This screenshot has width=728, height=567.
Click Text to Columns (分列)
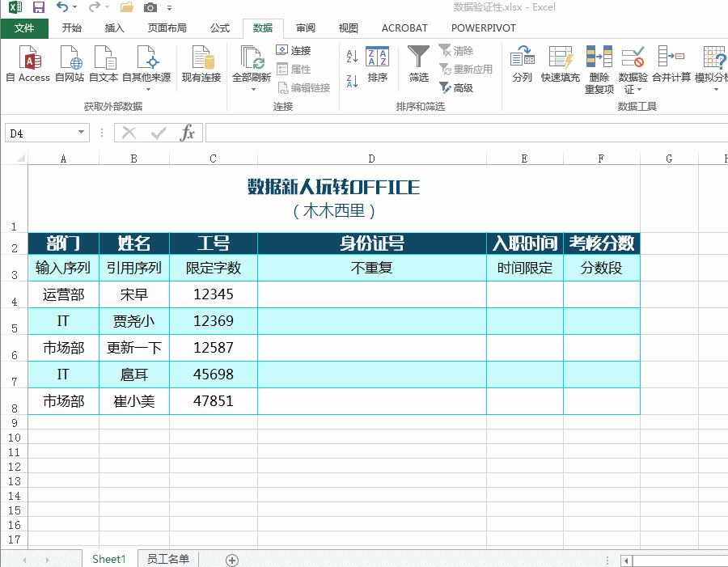tap(523, 64)
